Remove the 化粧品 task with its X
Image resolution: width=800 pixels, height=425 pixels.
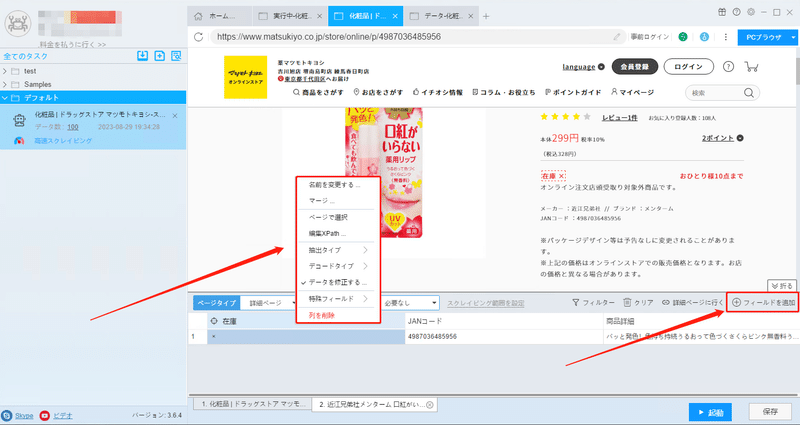175,116
